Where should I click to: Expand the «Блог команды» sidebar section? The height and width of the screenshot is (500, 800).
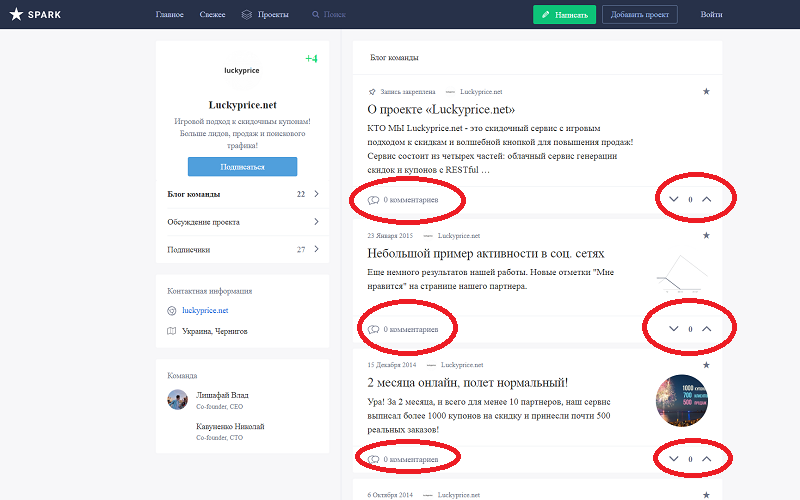(x=316, y=194)
